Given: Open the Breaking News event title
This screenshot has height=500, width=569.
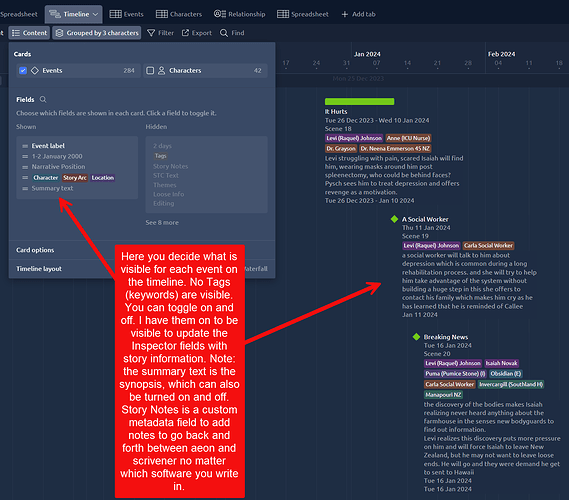Looking at the screenshot, I should coord(446,337).
